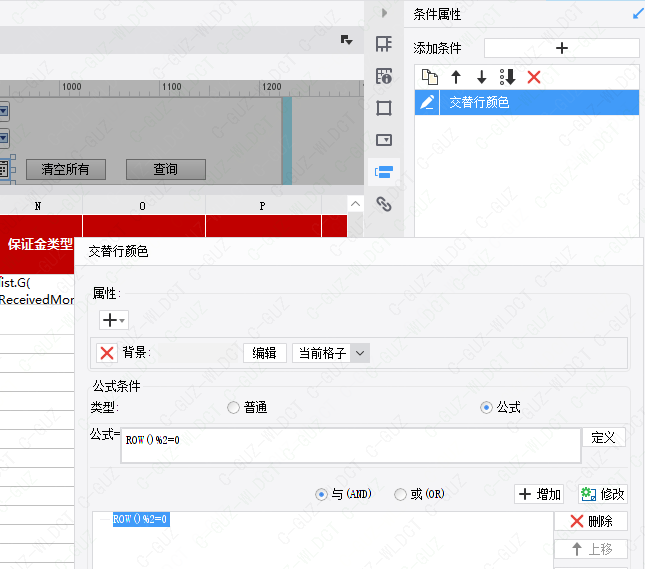Select the 公式 type radio button
Screen dimensions: 645x569
pyautogui.click(x=487, y=407)
